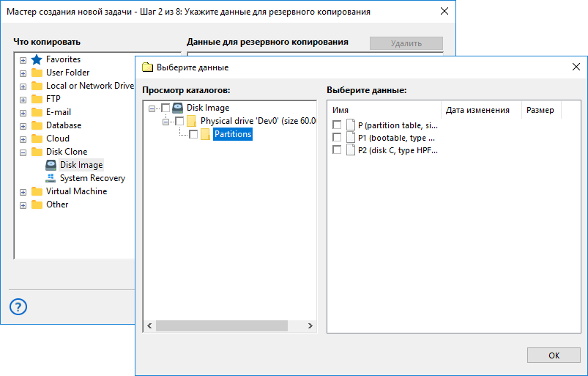Close the Выберите данные dialog
This screenshot has width=588, height=376.
click(x=576, y=67)
